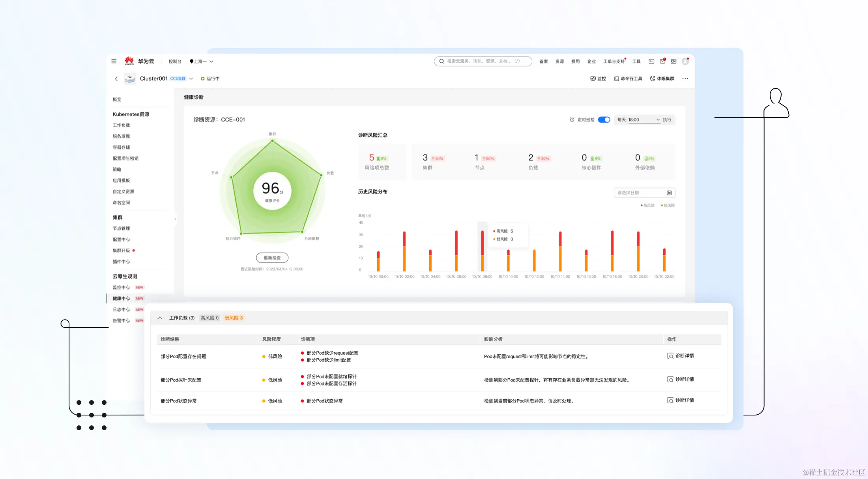Go back using the left arrow
868x479 pixels.
click(x=116, y=79)
